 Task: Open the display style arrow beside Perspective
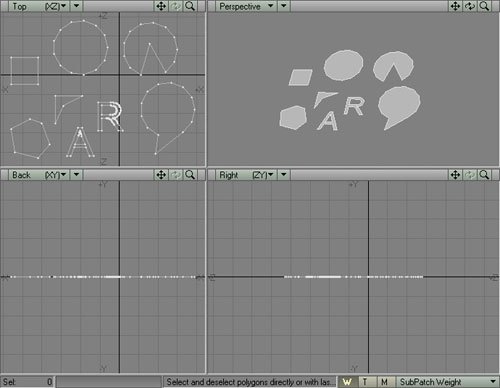click(284, 6)
